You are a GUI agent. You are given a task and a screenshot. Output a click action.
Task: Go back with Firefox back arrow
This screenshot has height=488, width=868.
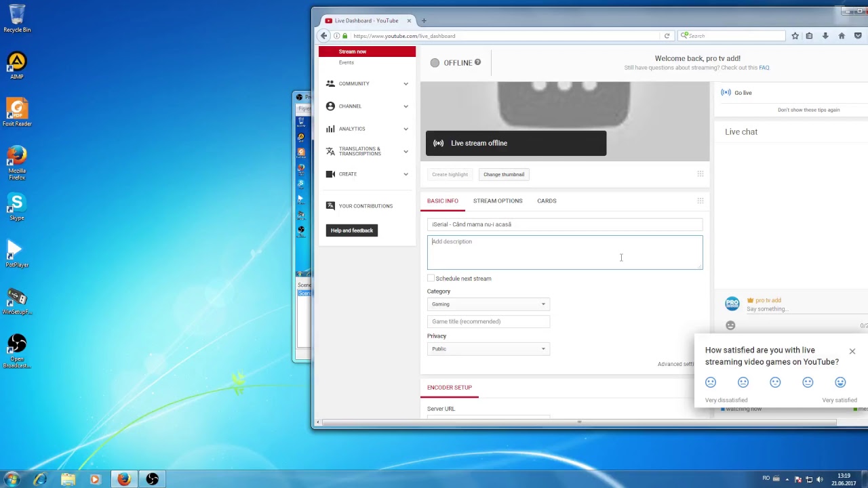324,36
